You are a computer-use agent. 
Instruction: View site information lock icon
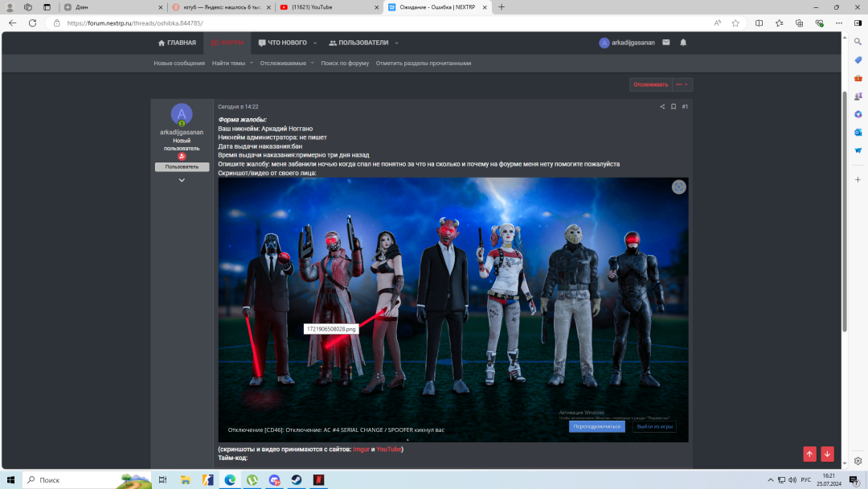56,23
